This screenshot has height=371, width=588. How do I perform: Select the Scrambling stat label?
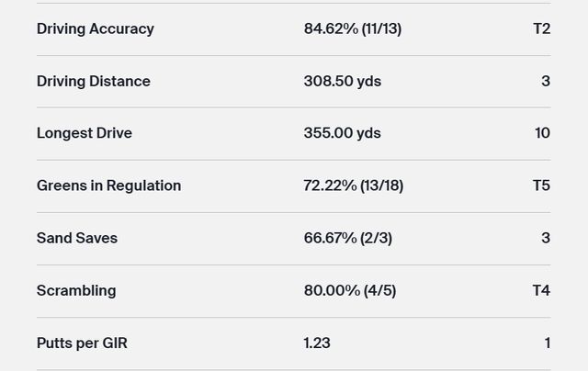click(76, 290)
